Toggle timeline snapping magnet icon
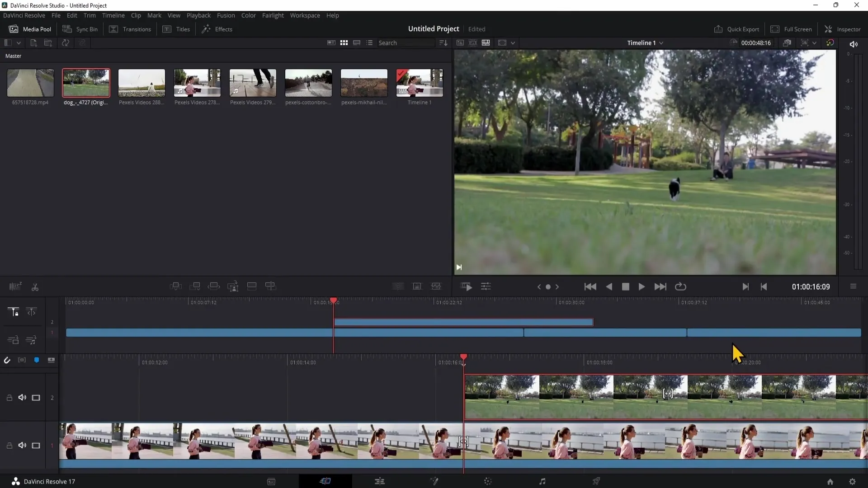Image resolution: width=868 pixels, height=488 pixels. pyautogui.click(x=7, y=360)
